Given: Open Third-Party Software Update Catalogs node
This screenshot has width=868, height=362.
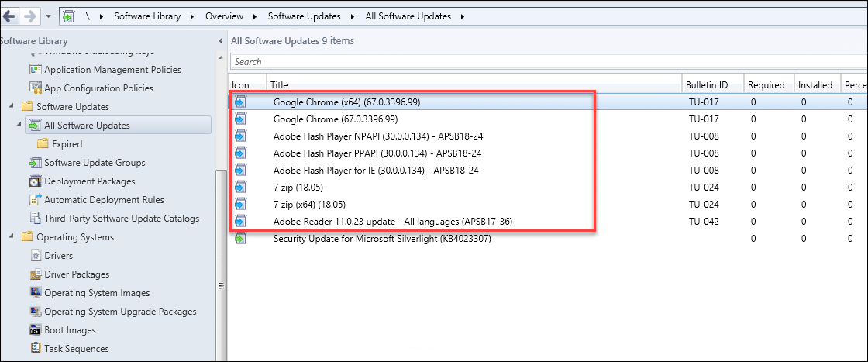Looking at the screenshot, I should (x=122, y=219).
